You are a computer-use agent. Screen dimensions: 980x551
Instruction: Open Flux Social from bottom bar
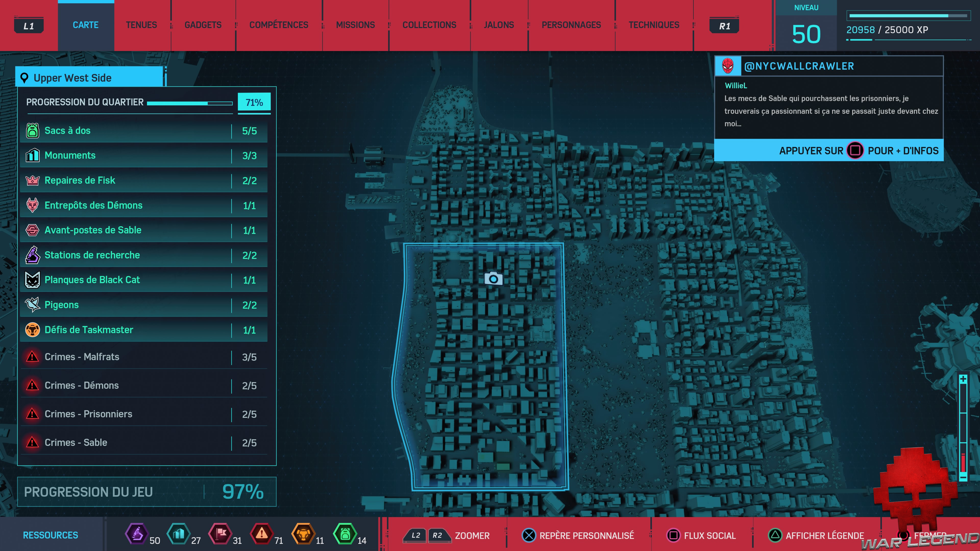(702, 535)
